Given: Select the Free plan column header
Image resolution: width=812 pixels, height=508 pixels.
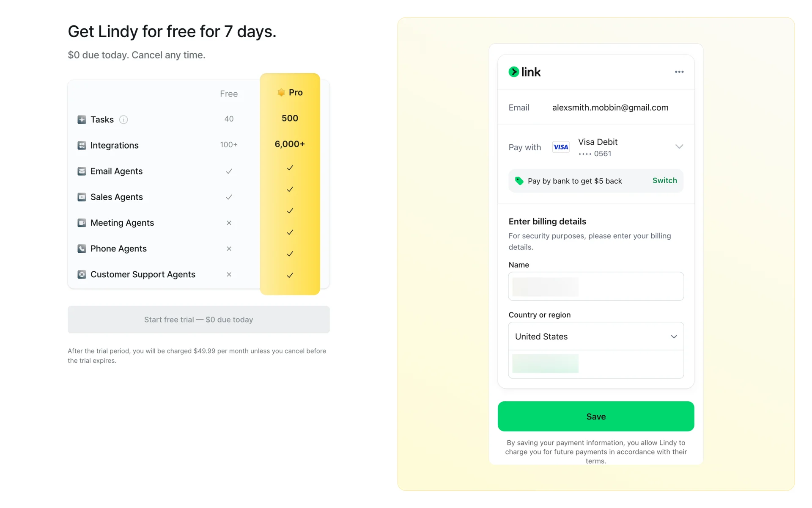Looking at the screenshot, I should [x=229, y=94].
